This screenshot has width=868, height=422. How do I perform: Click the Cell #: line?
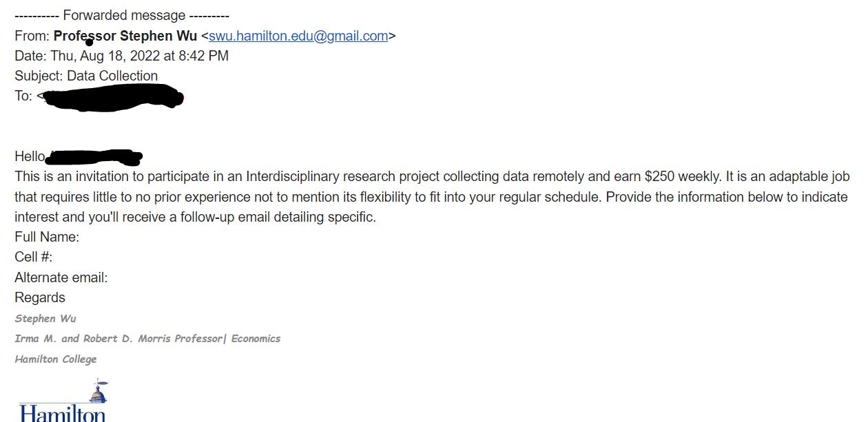point(34,257)
